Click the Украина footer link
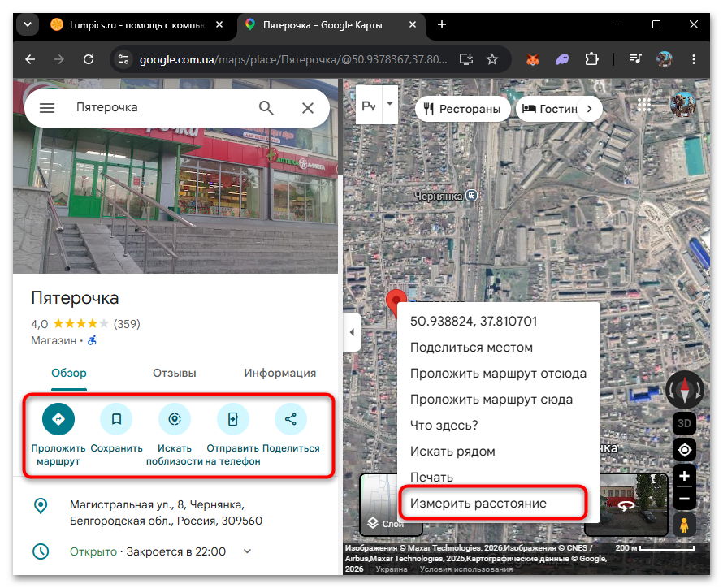The height and width of the screenshot is (588, 723). pyautogui.click(x=392, y=569)
